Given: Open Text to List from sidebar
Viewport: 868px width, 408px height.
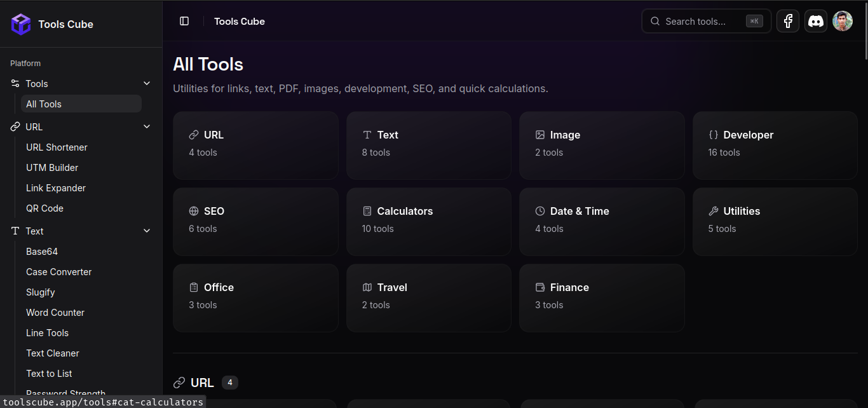Looking at the screenshot, I should click(81, 373).
